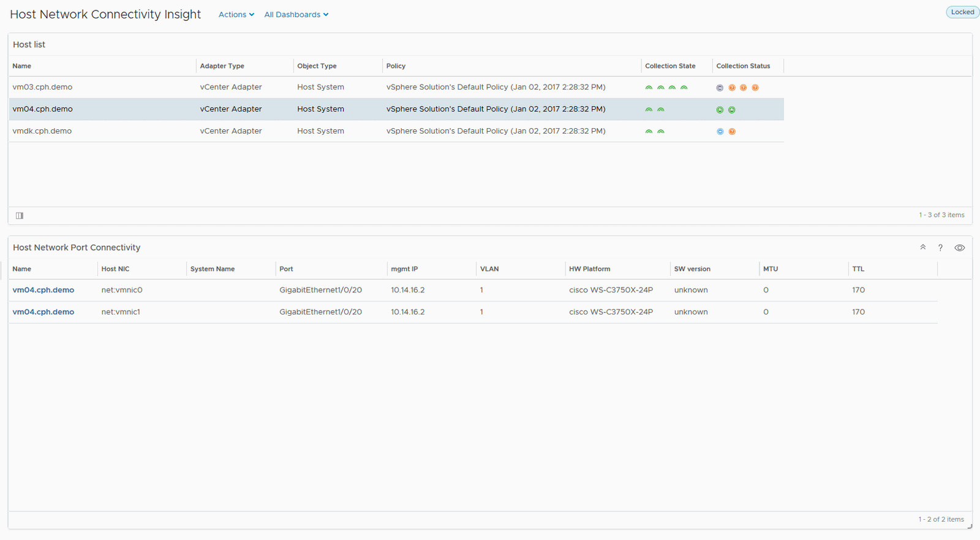Open vm04.cph.demo link in the net:vmnic1 row
The height and width of the screenshot is (540, 980).
point(43,312)
